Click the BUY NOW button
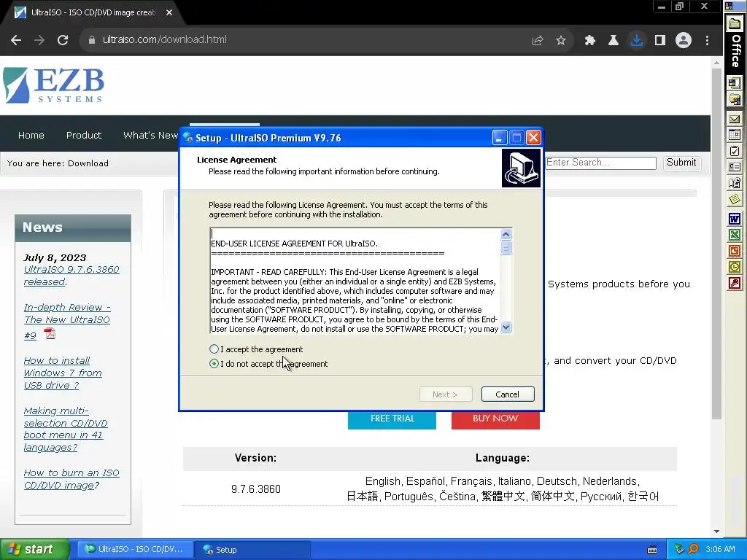The image size is (747, 560). pyautogui.click(x=495, y=419)
